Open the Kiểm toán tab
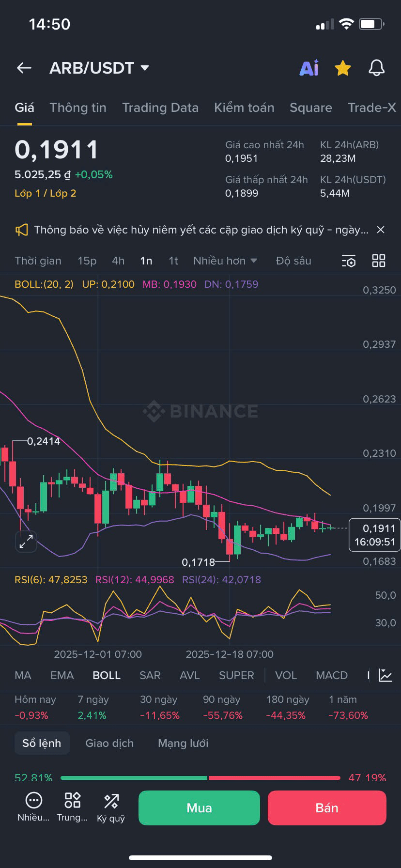Image resolution: width=401 pixels, height=868 pixels. 244,108
